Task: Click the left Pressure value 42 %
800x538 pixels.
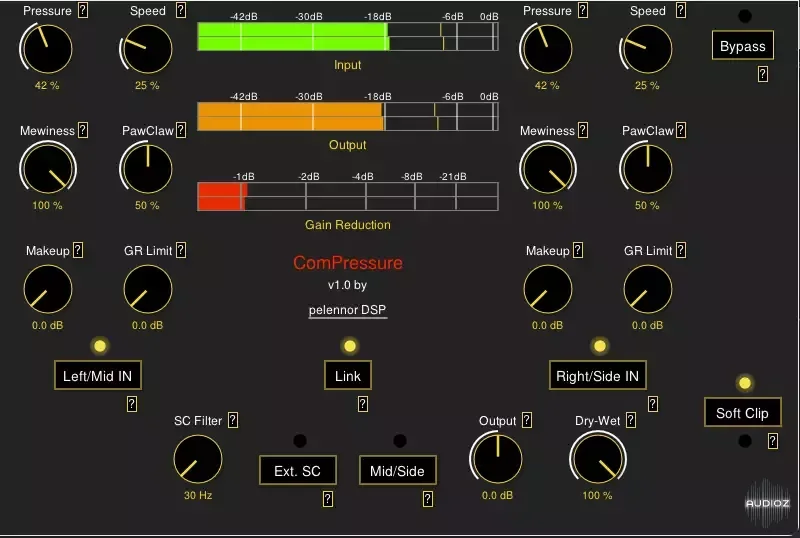Action: [47, 85]
